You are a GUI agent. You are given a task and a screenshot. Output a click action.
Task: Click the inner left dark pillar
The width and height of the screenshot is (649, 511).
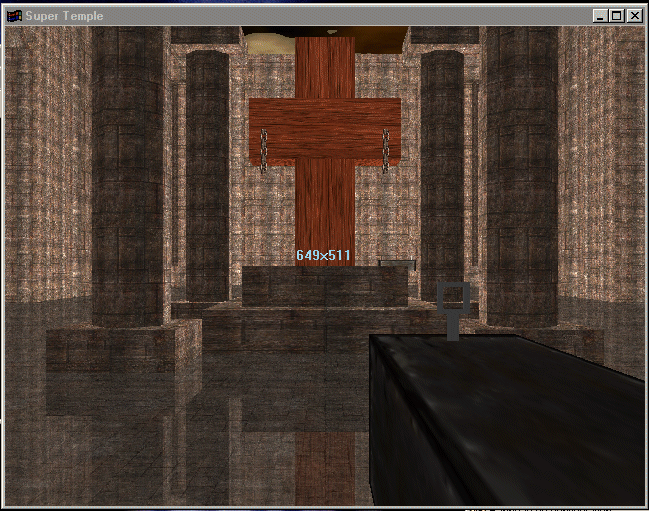click(207, 175)
